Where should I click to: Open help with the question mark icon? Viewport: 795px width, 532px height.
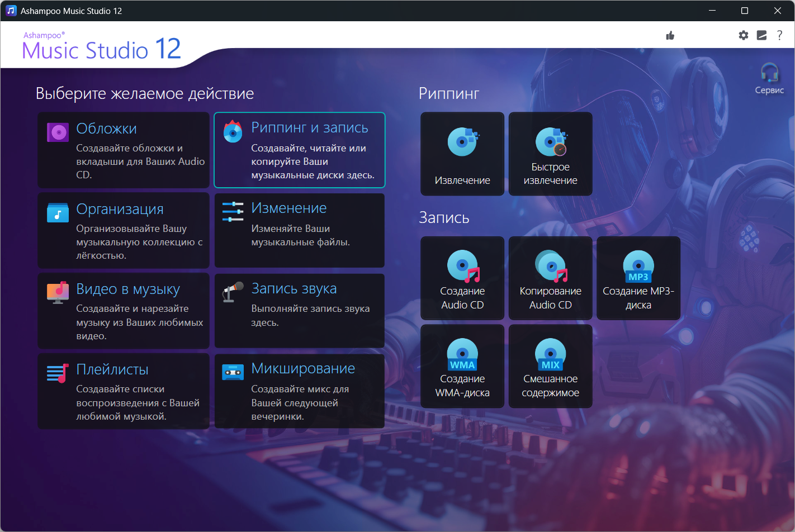point(779,35)
